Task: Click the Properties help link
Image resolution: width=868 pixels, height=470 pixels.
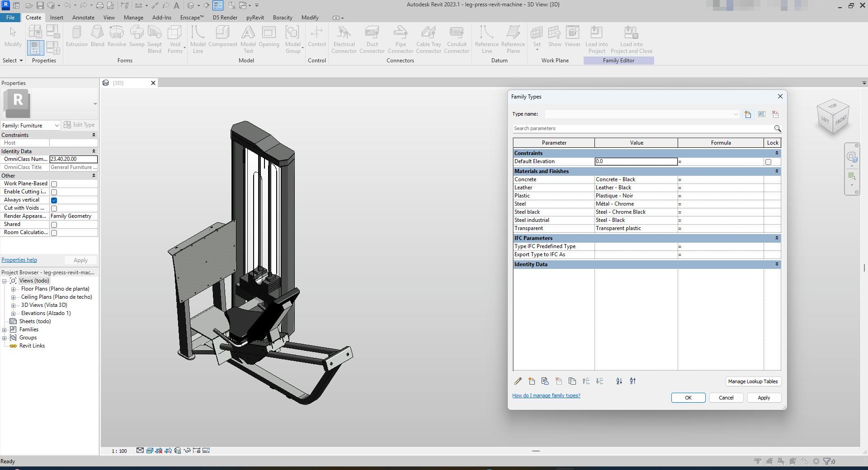Action: [19, 260]
